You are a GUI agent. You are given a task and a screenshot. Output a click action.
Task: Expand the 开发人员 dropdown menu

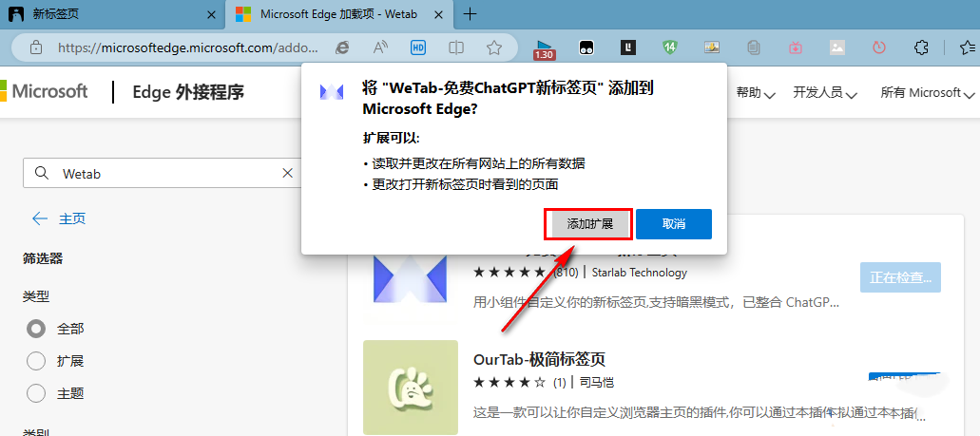[825, 93]
